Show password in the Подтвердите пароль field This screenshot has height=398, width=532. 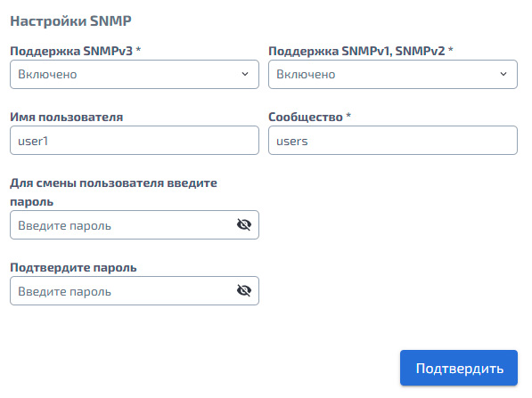click(244, 290)
